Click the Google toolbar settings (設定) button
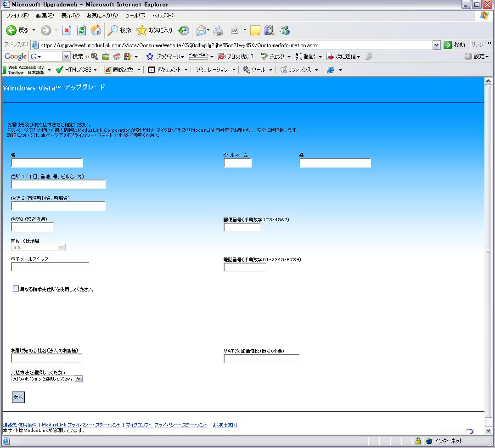The image size is (495, 448). coord(477,56)
